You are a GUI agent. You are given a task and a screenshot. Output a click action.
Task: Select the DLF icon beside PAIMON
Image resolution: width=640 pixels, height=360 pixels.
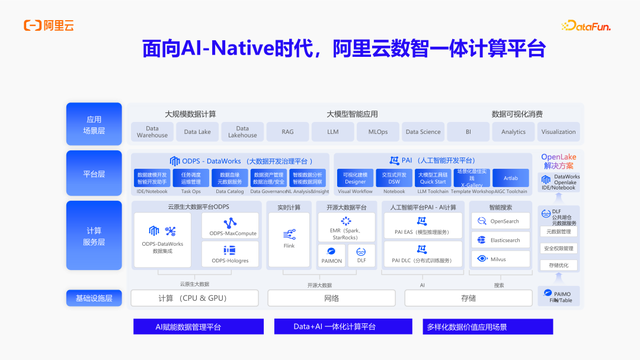click(361, 252)
